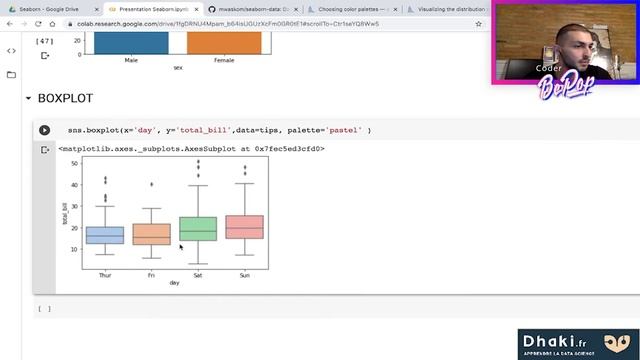Click output icon under cell 47

(x=45, y=56)
